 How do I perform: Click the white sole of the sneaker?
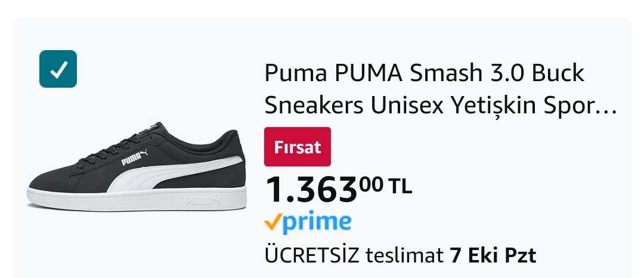click(x=137, y=201)
